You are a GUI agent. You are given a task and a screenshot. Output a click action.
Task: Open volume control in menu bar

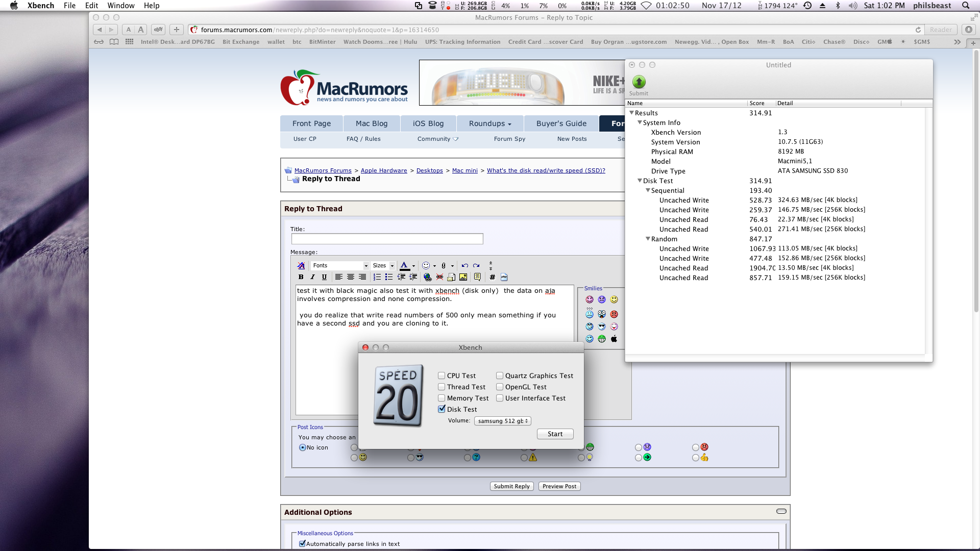pos(853,6)
